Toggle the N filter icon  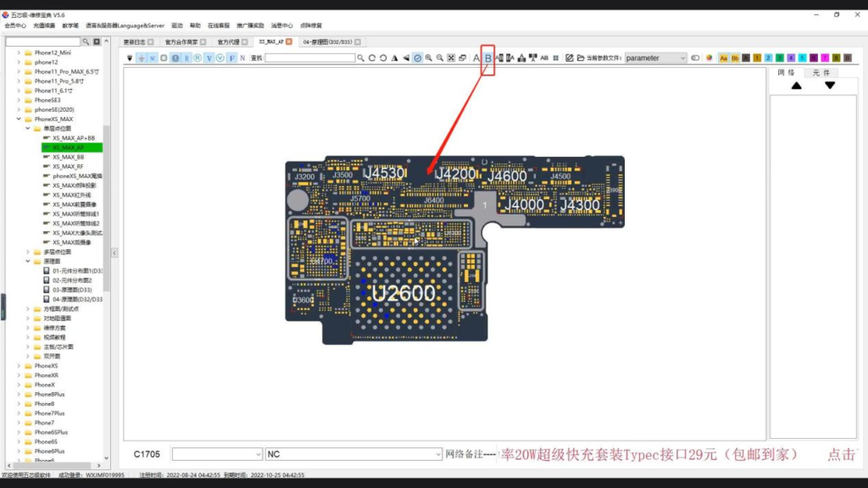242,58
